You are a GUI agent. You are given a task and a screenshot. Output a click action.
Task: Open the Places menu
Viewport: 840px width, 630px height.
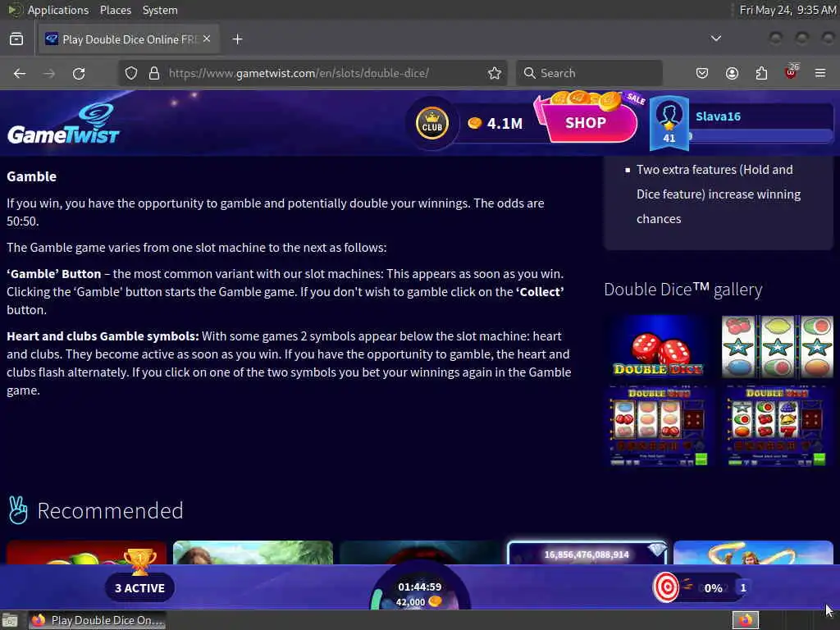coord(115,10)
